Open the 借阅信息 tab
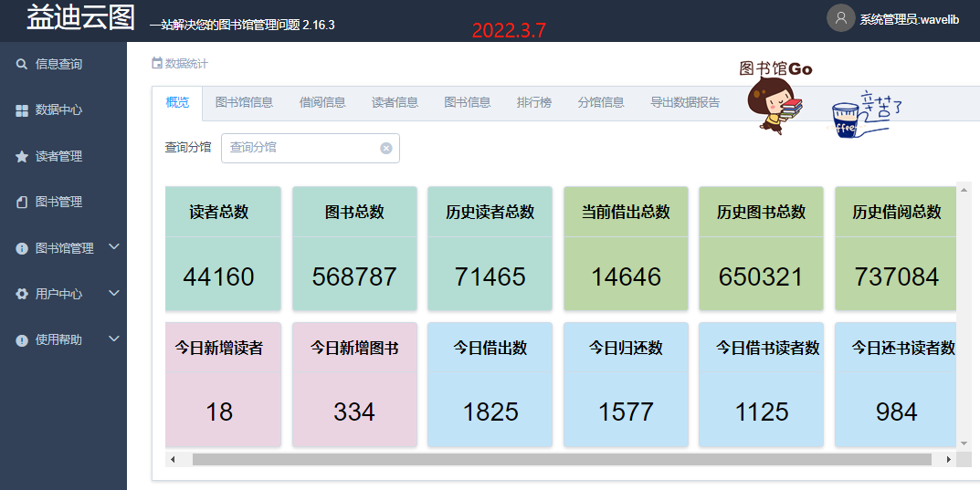This screenshot has width=980, height=490. (x=322, y=102)
